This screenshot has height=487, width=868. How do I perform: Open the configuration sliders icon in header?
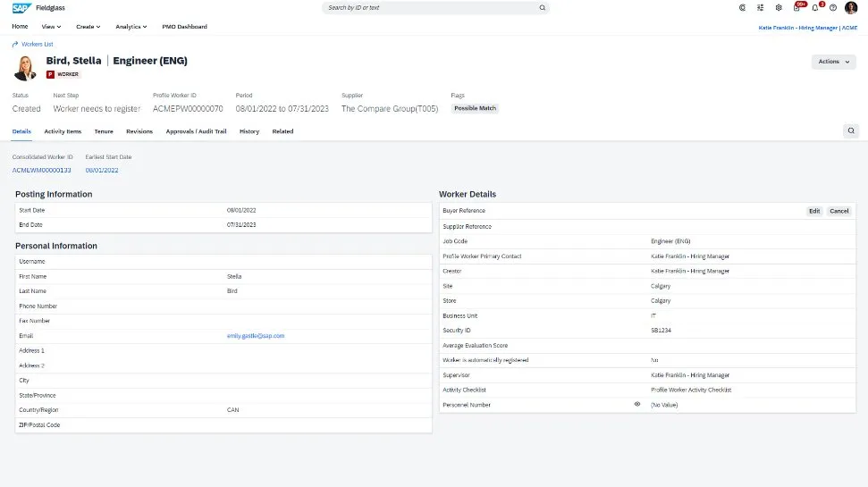click(x=761, y=7)
